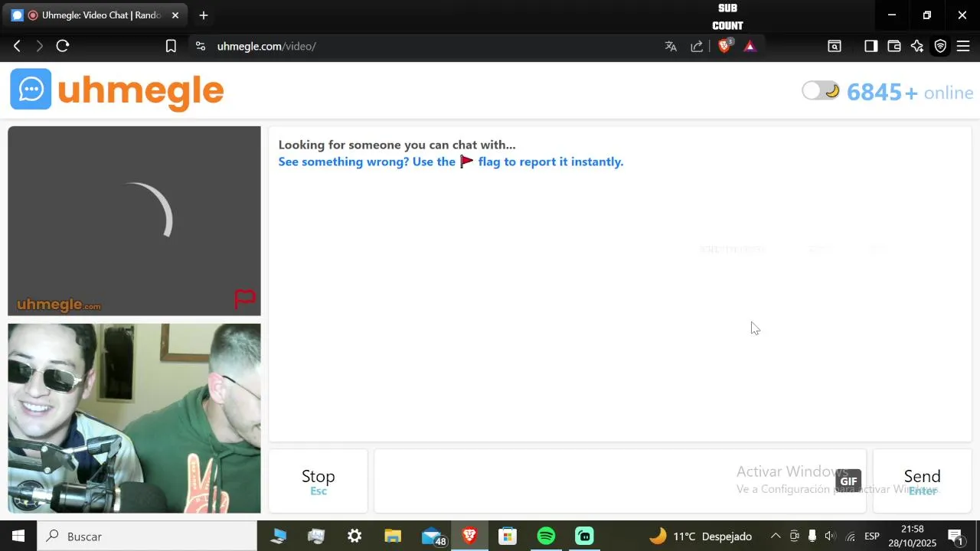This screenshot has height=551, width=980.
Task: Go back to the previous page
Action: pyautogui.click(x=17, y=46)
